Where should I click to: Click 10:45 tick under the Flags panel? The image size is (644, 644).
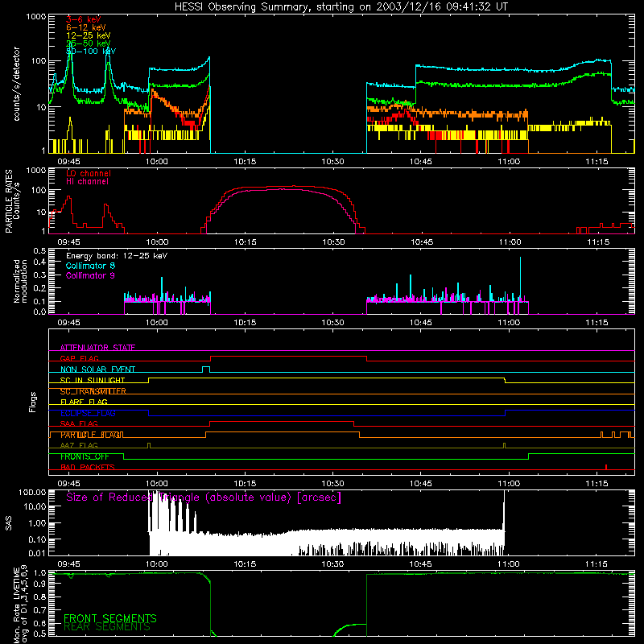pyautogui.click(x=421, y=484)
